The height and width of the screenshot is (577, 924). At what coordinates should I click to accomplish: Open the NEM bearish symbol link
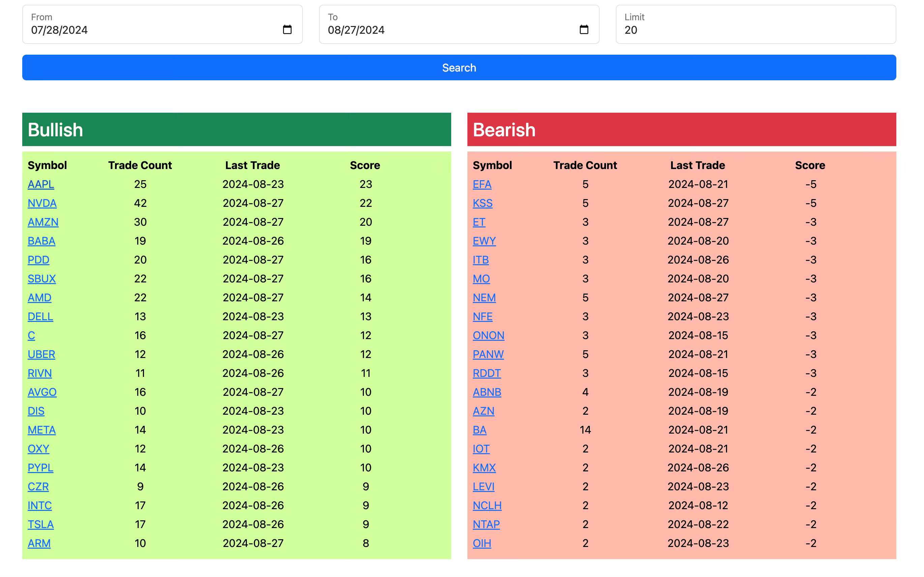pyautogui.click(x=484, y=298)
